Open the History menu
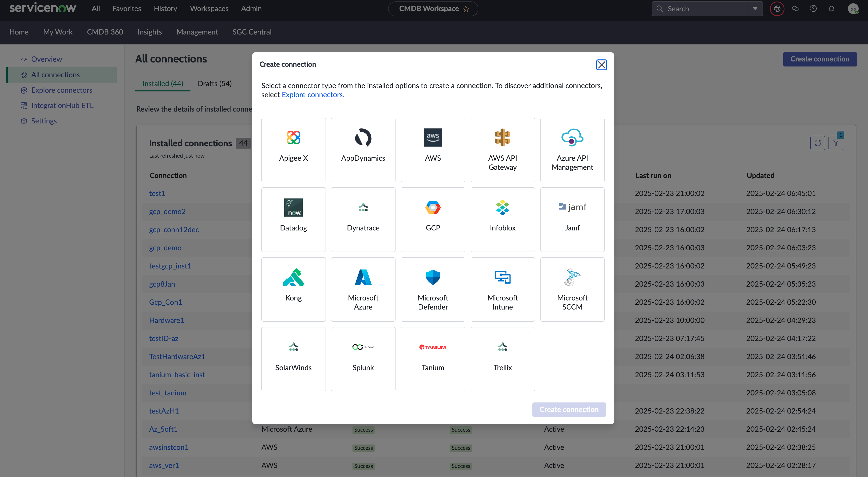 tap(165, 8)
